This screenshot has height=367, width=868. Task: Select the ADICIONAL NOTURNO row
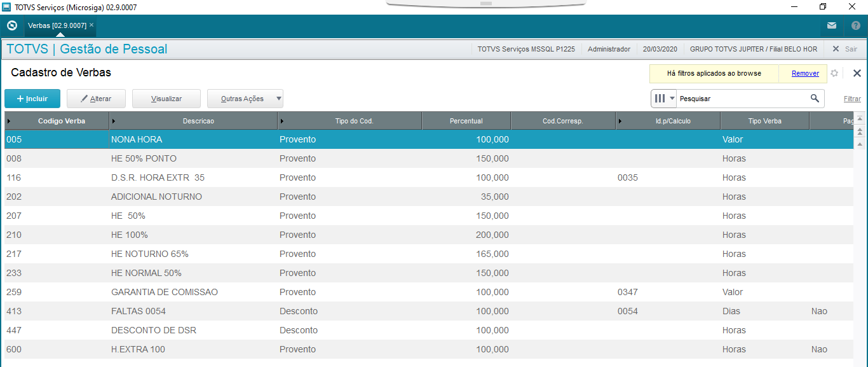428,197
